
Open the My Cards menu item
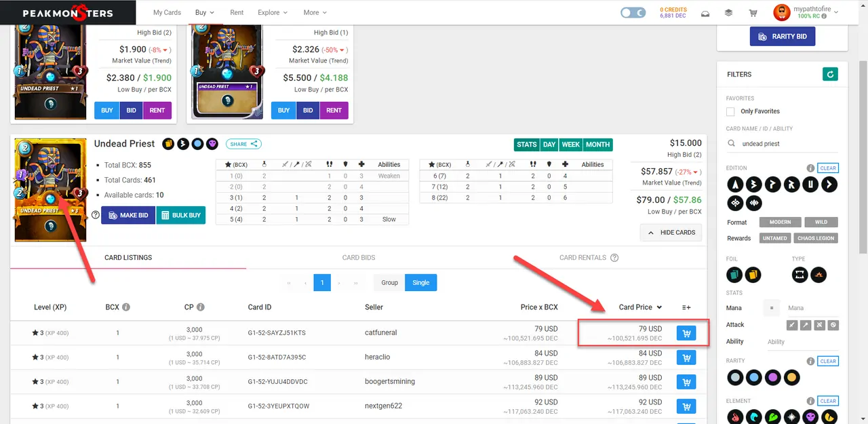(167, 13)
